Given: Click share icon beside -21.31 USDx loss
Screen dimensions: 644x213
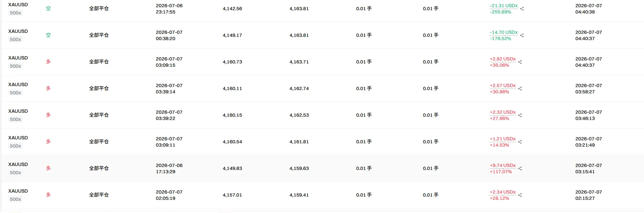Looking at the screenshot, I should pos(522,9).
